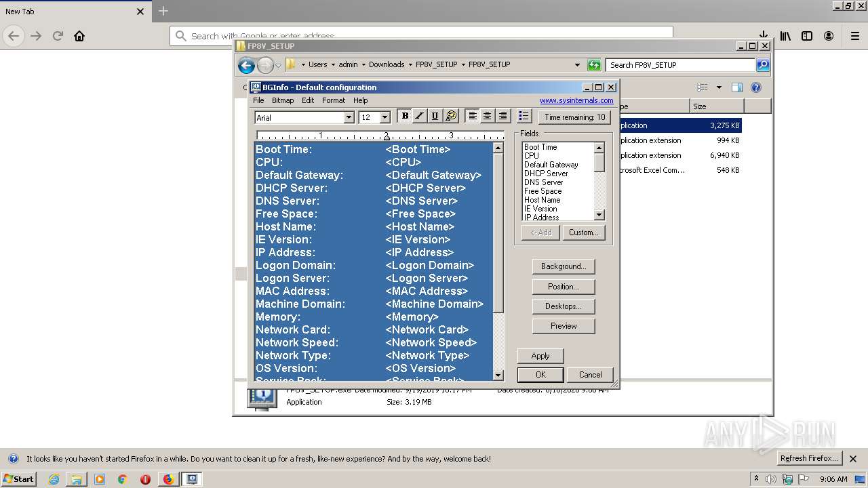Open the Bitmap menu

283,100
